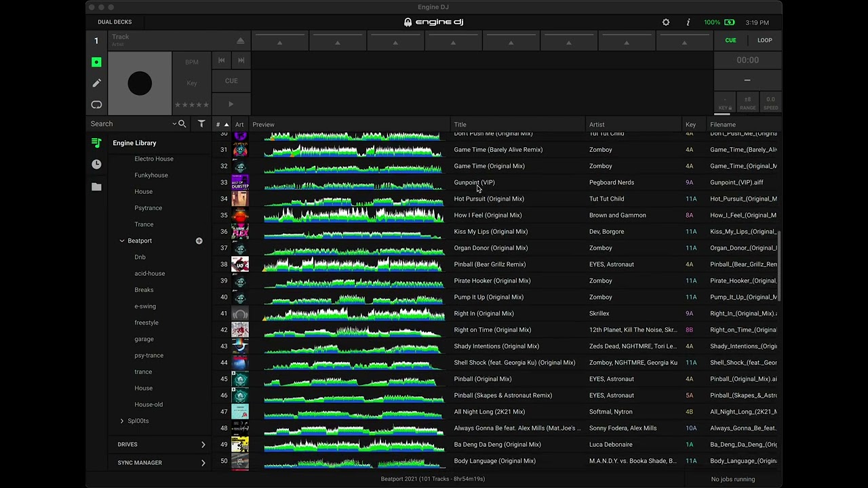The image size is (868, 488).
Task: Open the filter funnel icon
Action: pos(201,124)
